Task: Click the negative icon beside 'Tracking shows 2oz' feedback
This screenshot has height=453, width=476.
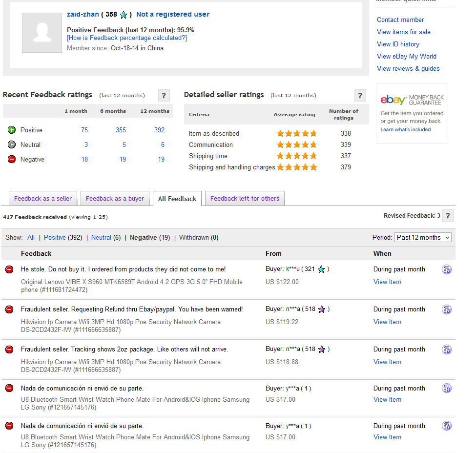Action: point(9,350)
